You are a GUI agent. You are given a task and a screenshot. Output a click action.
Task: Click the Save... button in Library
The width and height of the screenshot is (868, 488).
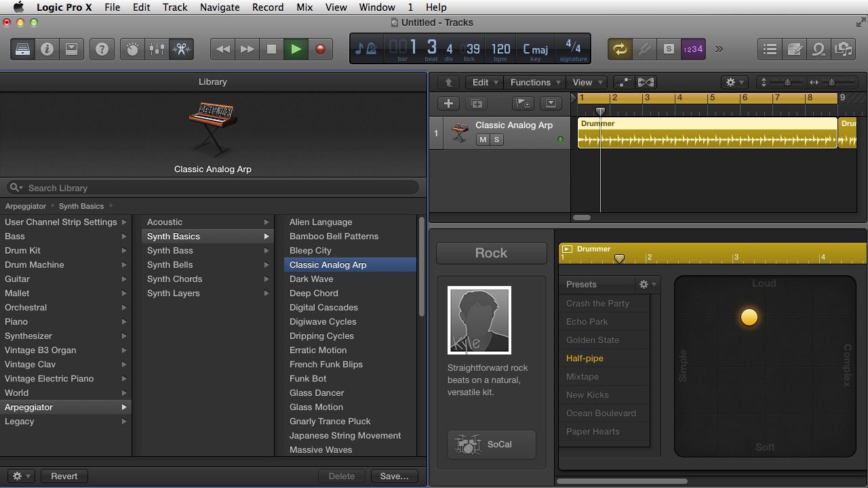[395, 476]
